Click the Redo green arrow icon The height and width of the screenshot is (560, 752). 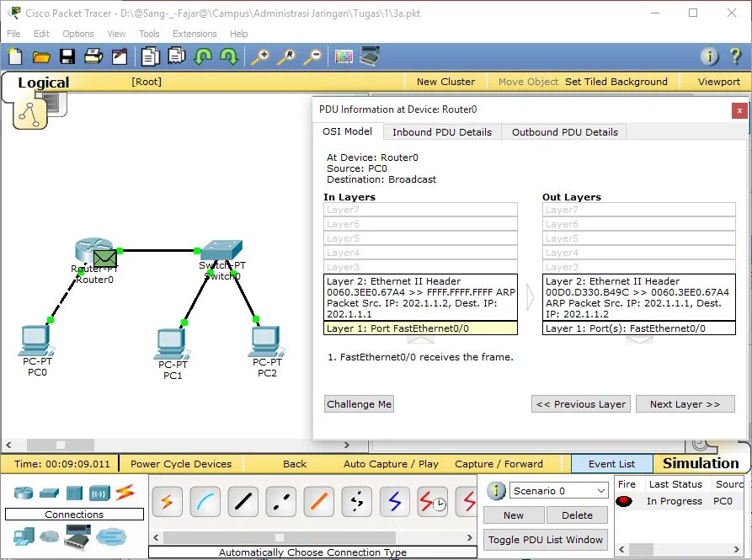pos(229,56)
